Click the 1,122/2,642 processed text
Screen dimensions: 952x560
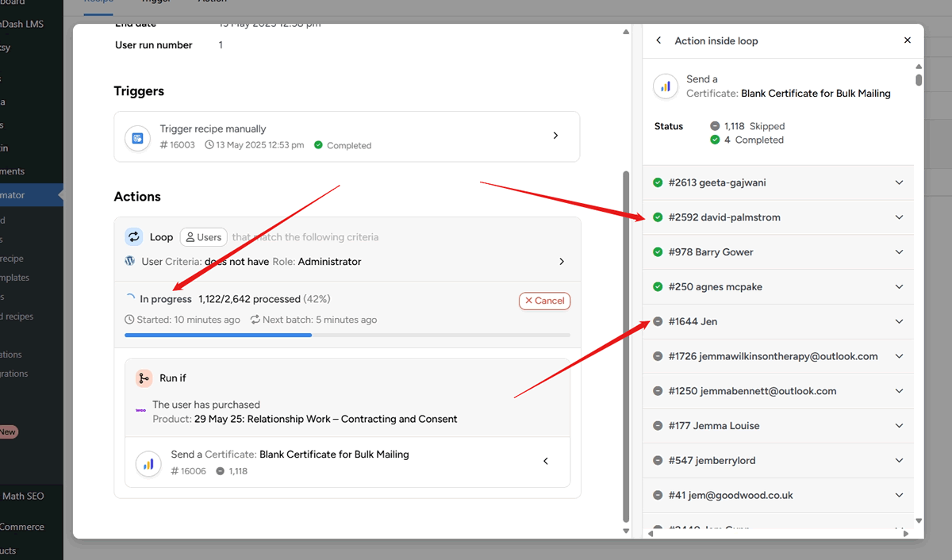(x=249, y=299)
